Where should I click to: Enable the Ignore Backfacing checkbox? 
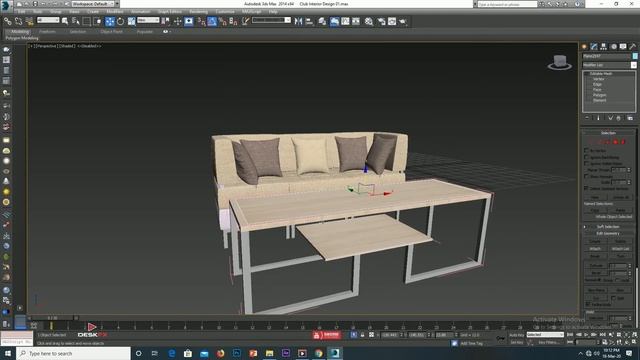pos(586,157)
